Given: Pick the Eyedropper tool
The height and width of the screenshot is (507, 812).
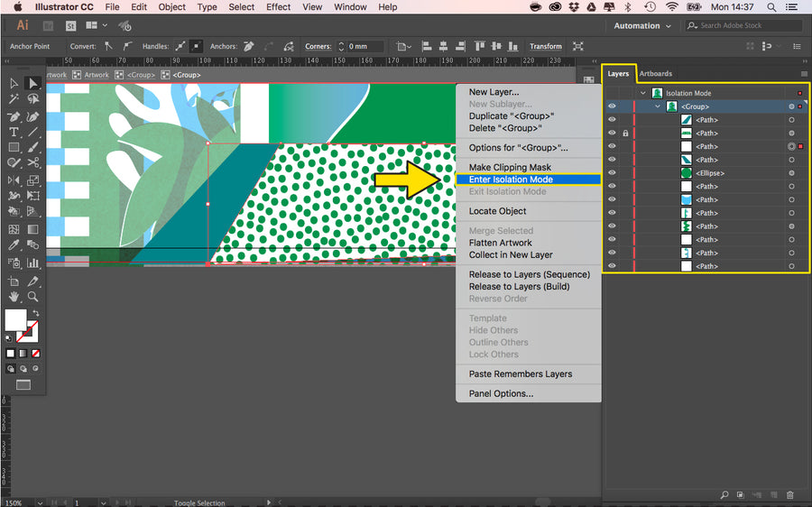Looking at the screenshot, I should [14, 245].
